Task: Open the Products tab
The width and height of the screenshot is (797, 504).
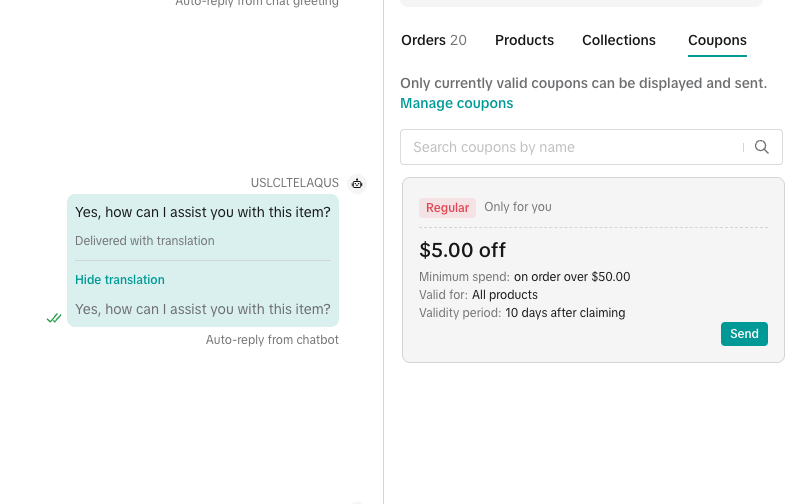Action: point(524,41)
